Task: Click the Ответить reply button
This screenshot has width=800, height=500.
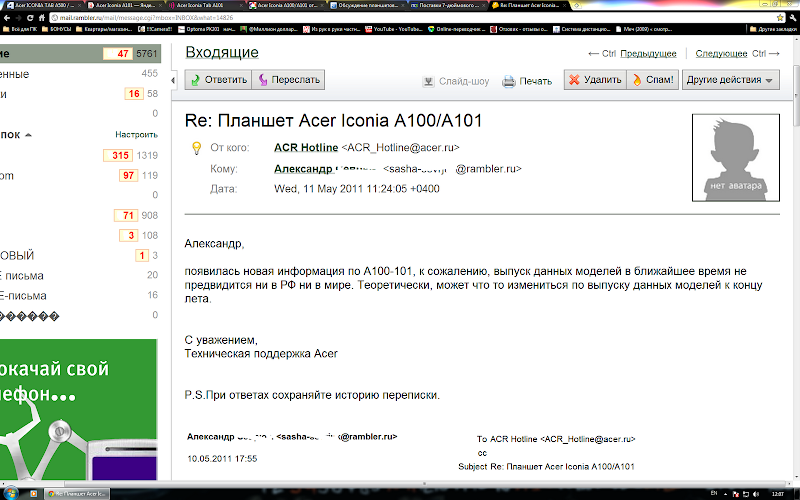Action: click(218, 80)
